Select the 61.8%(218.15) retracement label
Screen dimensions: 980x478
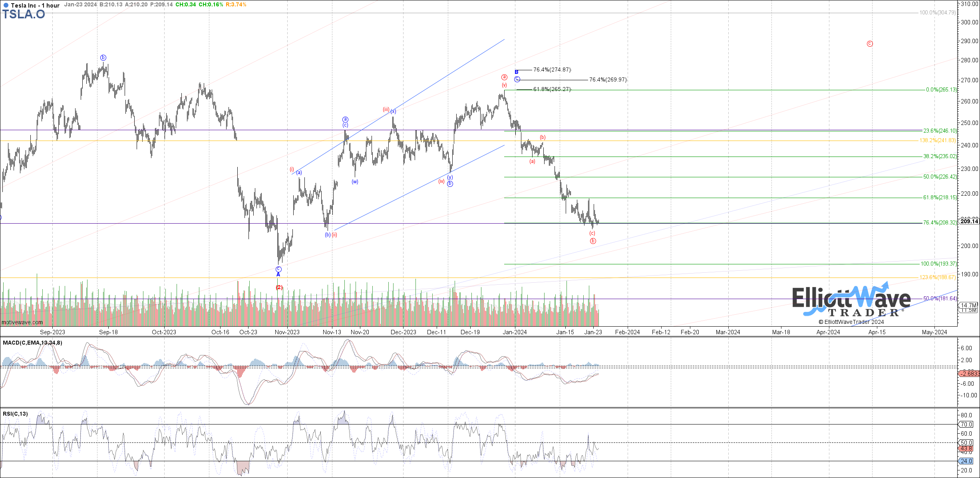(x=940, y=198)
